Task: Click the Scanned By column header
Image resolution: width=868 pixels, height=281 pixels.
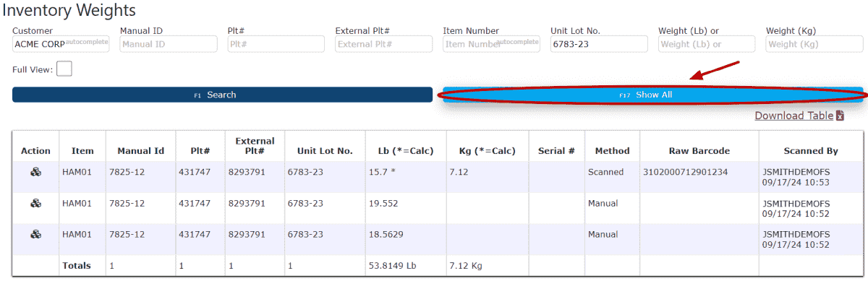Action: 811,151
